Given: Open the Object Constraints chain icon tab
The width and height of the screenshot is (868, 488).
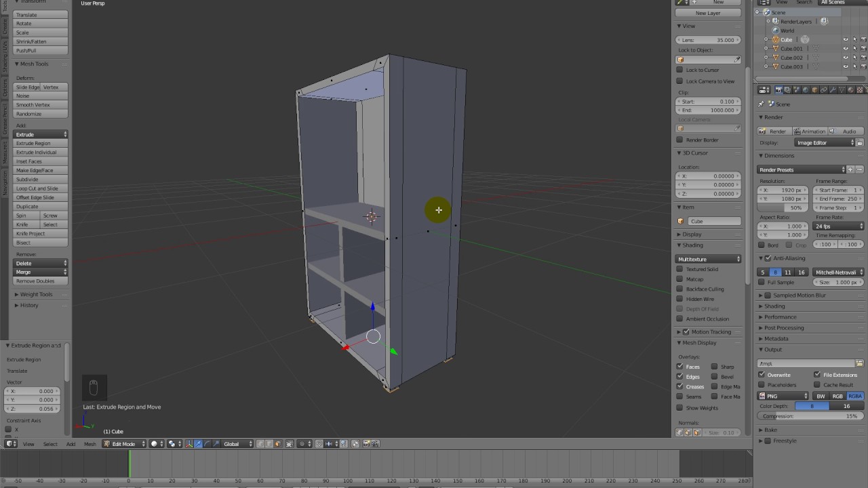Looking at the screenshot, I should (x=824, y=90).
